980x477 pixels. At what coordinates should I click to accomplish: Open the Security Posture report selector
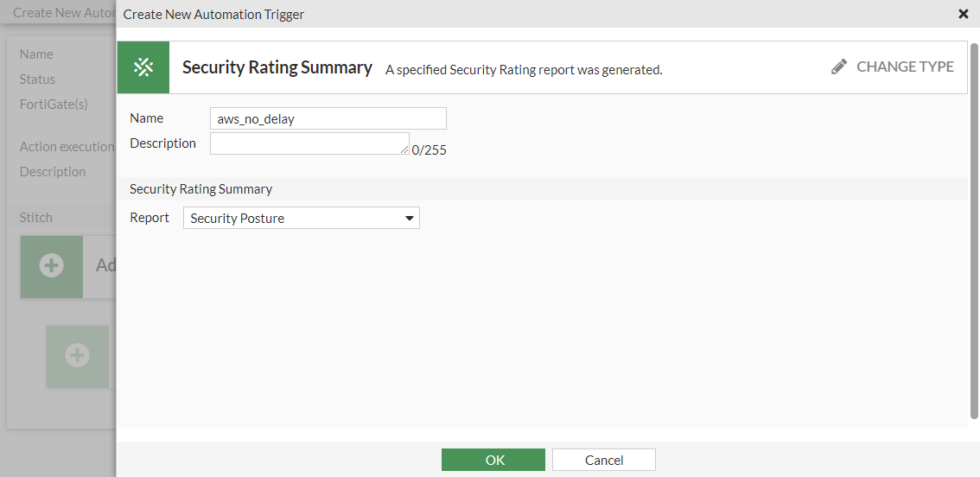tap(301, 219)
